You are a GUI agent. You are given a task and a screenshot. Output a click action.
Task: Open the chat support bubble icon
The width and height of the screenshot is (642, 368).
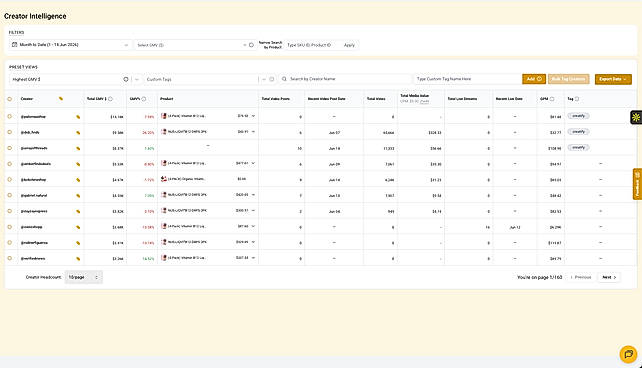click(628, 354)
